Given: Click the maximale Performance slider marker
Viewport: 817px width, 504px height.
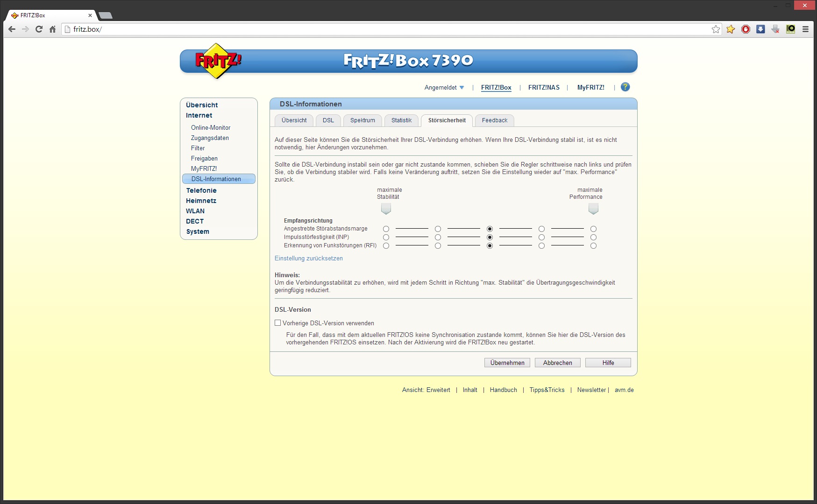Looking at the screenshot, I should pyautogui.click(x=593, y=209).
